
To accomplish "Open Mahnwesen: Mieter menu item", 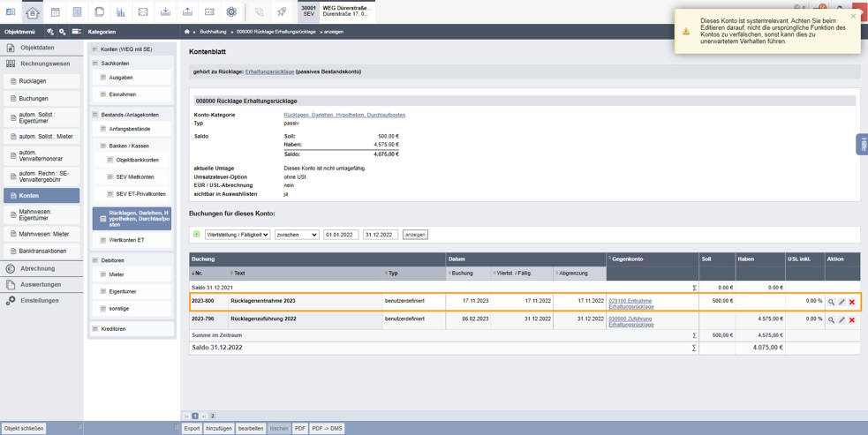I will coord(42,234).
